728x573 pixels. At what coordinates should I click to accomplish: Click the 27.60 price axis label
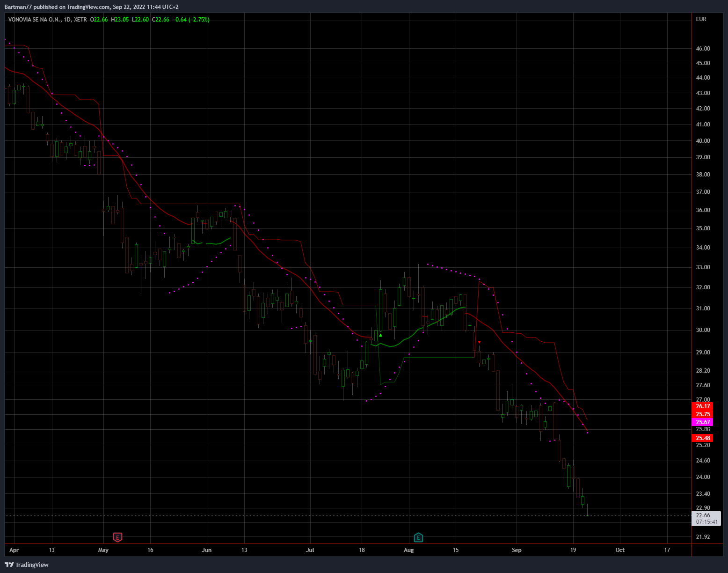pos(703,385)
